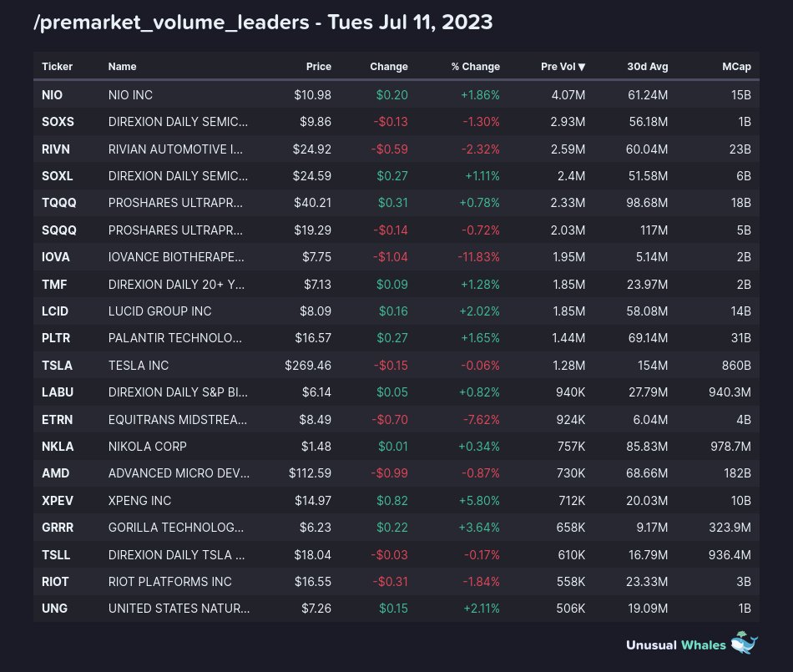This screenshot has height=672, width=793.
Task: Click the 4.07M pre-market volume
Action: (568, 95)
